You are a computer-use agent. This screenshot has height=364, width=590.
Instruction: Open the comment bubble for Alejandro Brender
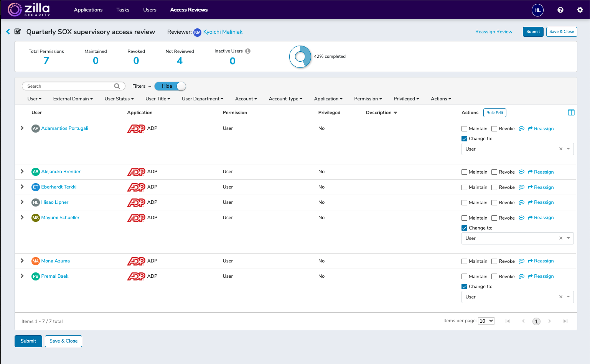[521, 172]
